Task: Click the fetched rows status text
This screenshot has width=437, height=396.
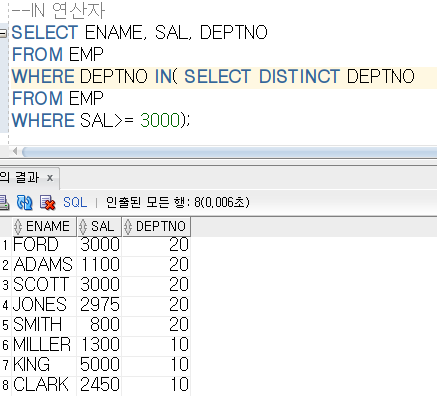Action: pyautogui.click(x=177, y=202)
